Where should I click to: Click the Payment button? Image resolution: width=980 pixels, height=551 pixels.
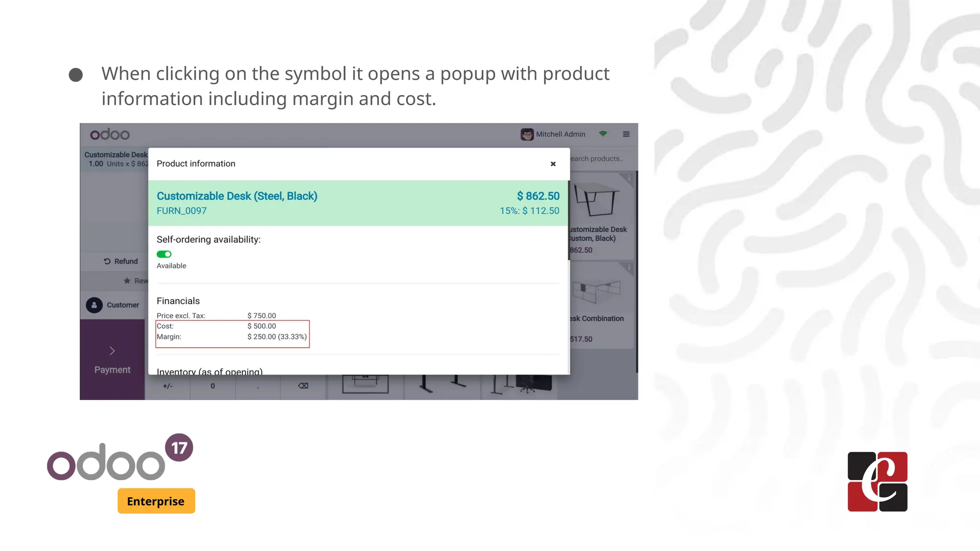point(112,359)
